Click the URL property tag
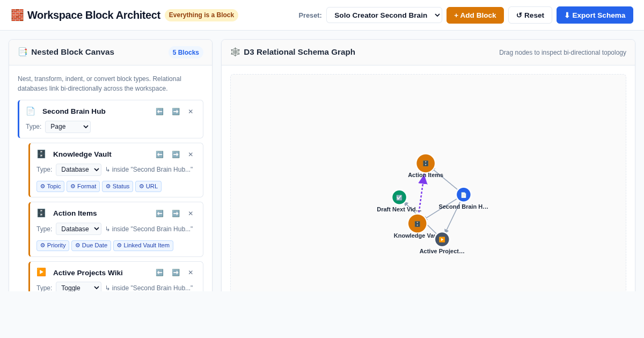The width and height of the screenshot is (644, 338). point(148,186)
